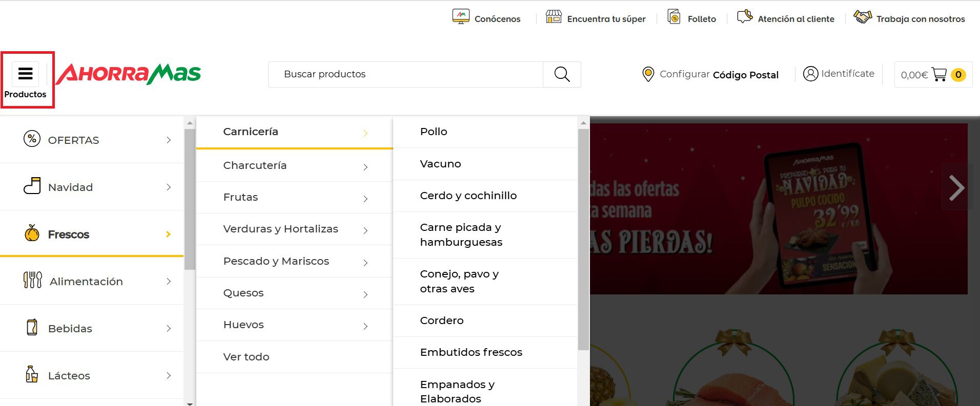Expand the Lácteos category chevron
Image resolution: width=980 pixels, height=406 pixels.
coord(169,376)
